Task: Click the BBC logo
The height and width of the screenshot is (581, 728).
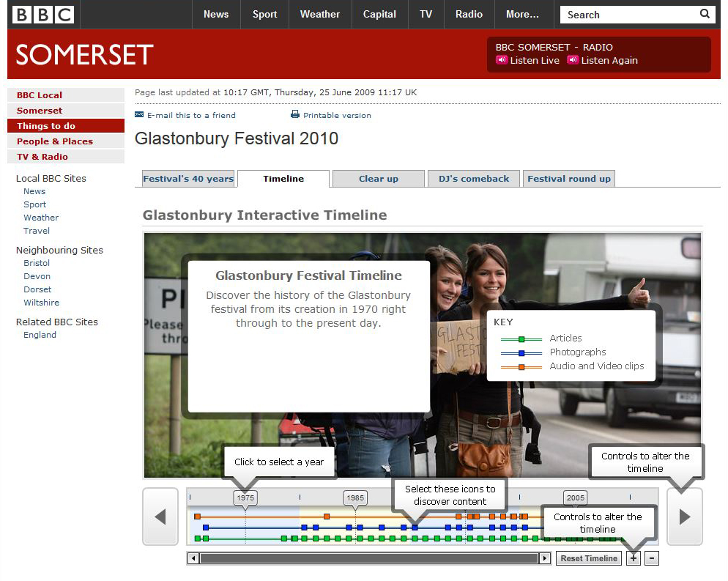Action: [x=43, y=15]
